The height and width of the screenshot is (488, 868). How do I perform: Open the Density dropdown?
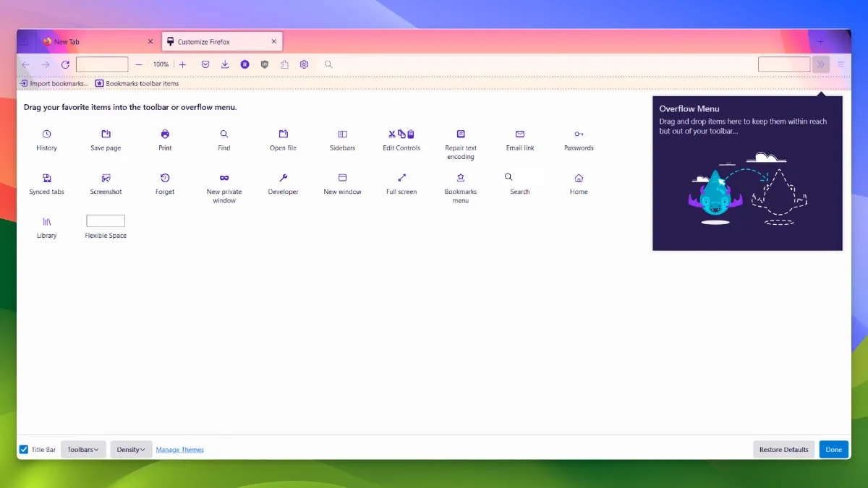tap(130, 449)
